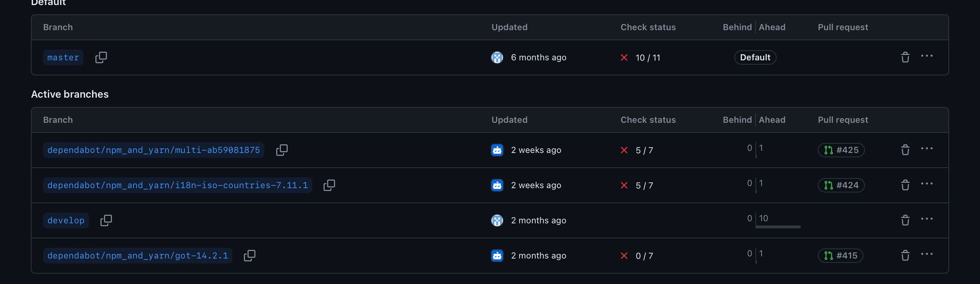
Task: Delete the i18n-iso-countries-7.11.1 branch via trash icon
Action: click(x=905, y=185)
